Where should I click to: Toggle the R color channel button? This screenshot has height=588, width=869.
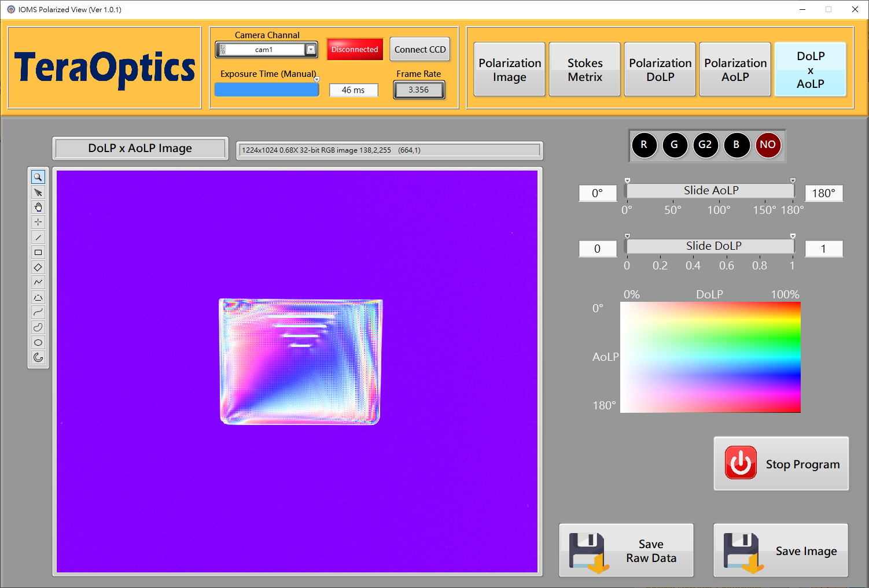pyautogui.click(x=644, y=145)
